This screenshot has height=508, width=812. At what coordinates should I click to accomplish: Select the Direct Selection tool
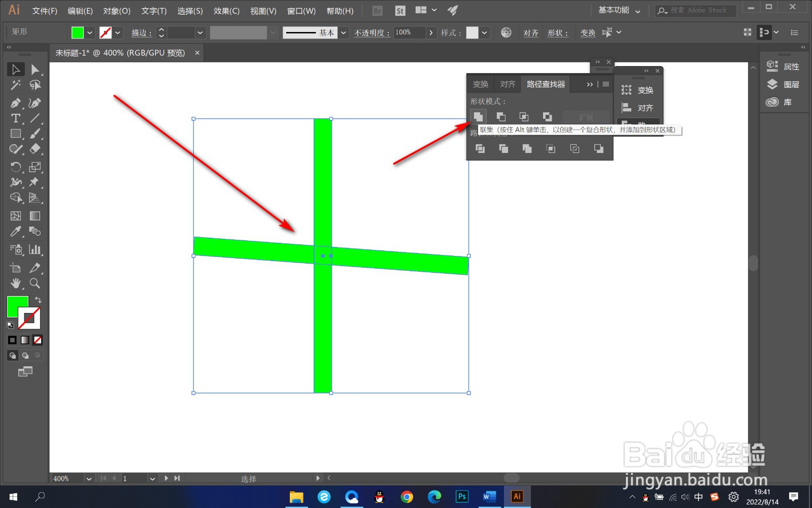(x=35, y=70)
